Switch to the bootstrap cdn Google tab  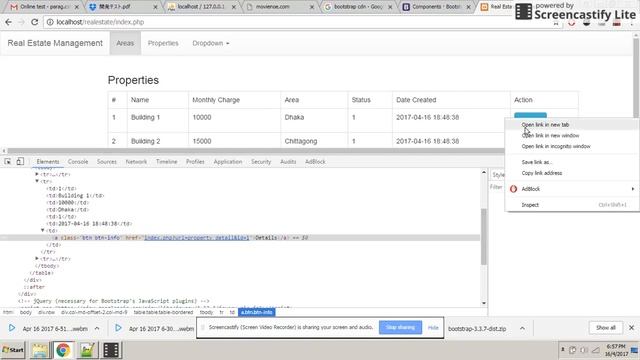click(357, 7)
